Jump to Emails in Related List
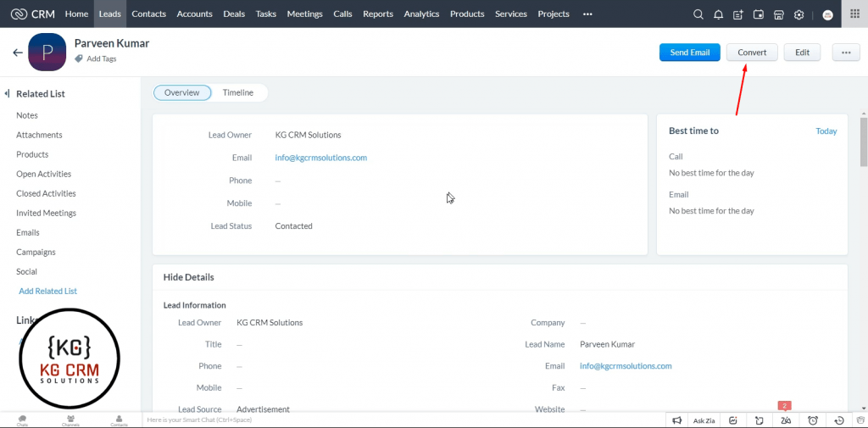The height and width of the screenshot is (428, 868). click(x=28, y=232)
